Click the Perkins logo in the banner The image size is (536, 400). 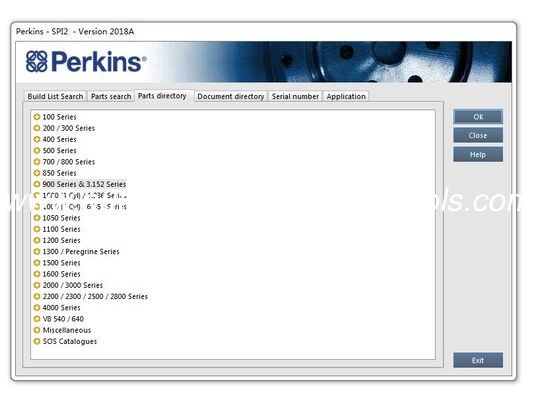[x=86, y=62]
